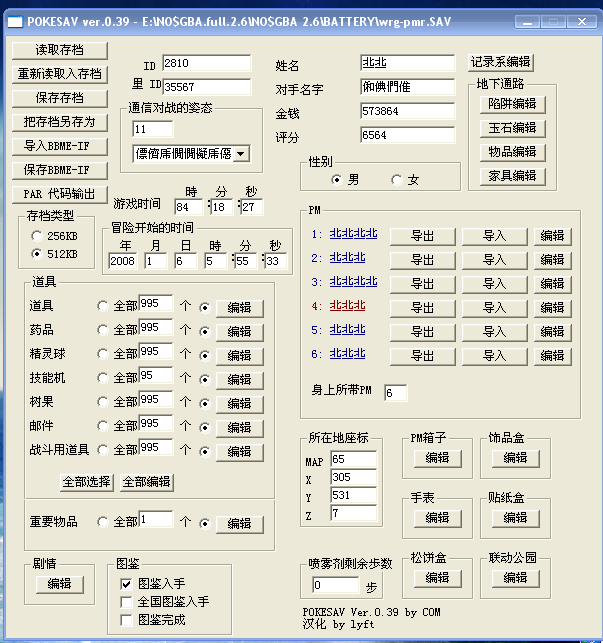This screenshot has height=643, width=603.
Task: Click the 全部选择 button
Action: [x=87, y=482]
